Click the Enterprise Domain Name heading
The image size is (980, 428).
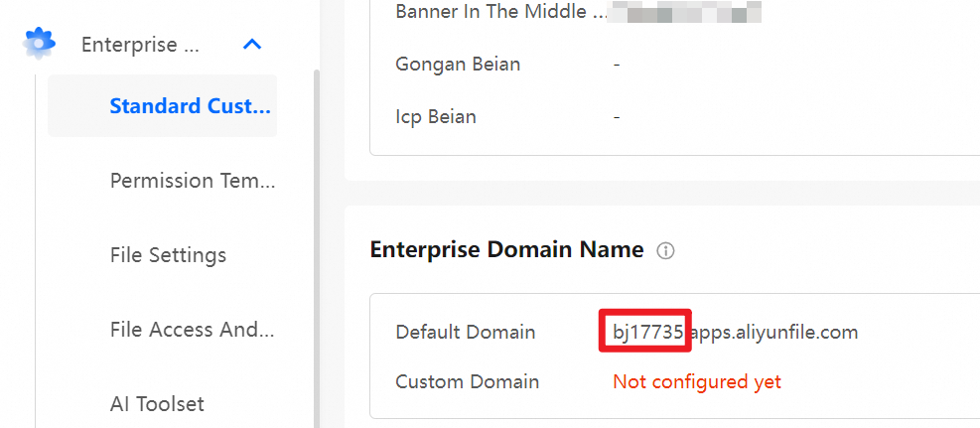[x=506, y=250]
